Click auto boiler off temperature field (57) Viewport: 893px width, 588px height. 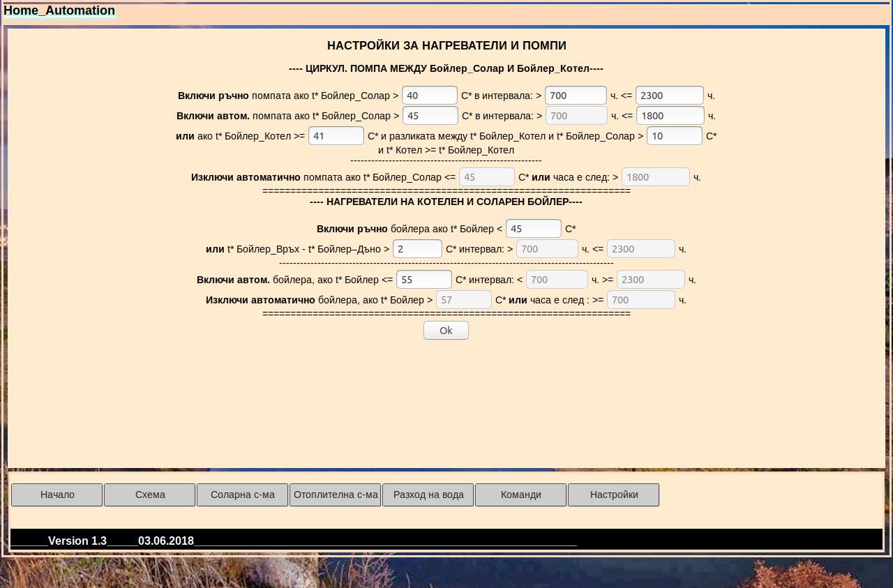pos(464,300)
